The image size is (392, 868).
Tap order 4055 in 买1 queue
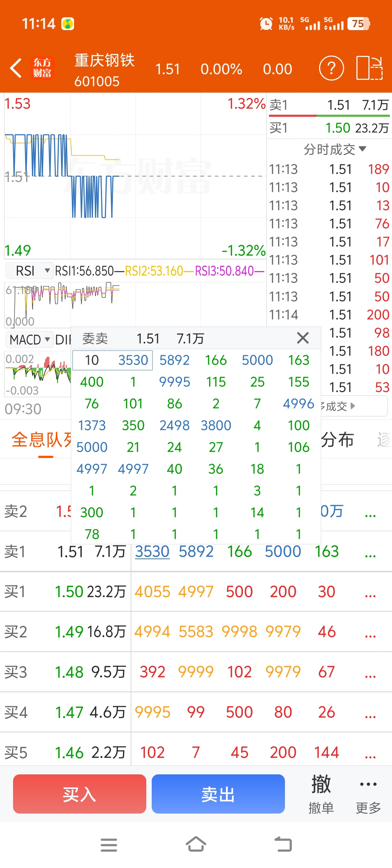152,592
